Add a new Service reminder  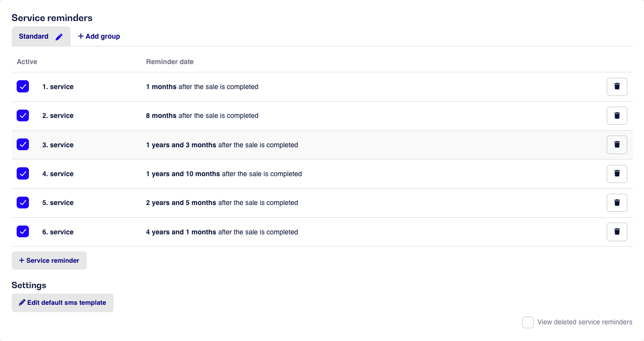[x=49, y=261]
